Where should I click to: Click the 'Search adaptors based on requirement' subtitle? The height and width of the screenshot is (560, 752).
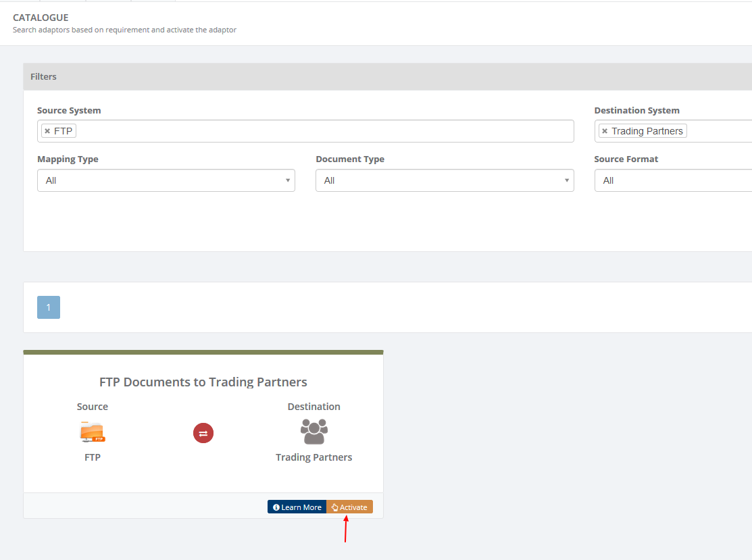tap(125, 30)
